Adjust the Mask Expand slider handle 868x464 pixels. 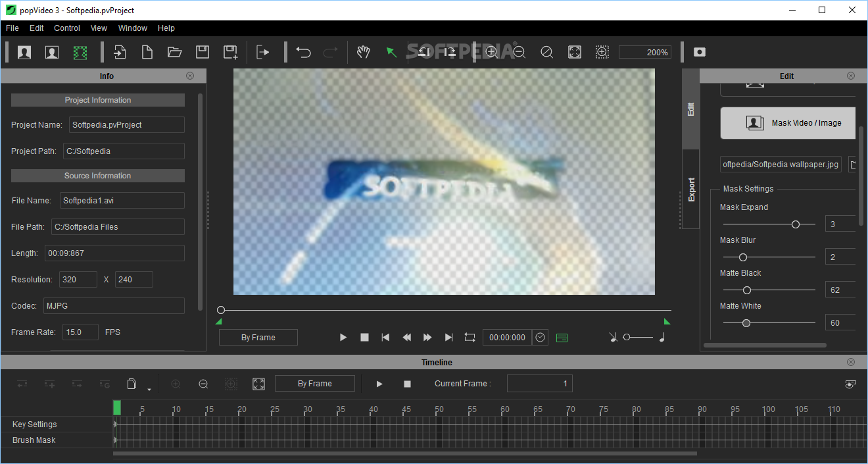coord(795,224)
